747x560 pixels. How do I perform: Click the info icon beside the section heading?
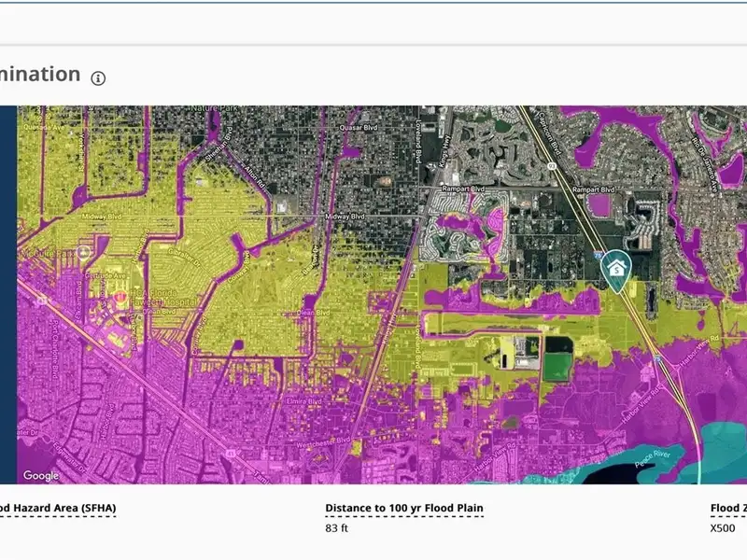tap(99, 77)
